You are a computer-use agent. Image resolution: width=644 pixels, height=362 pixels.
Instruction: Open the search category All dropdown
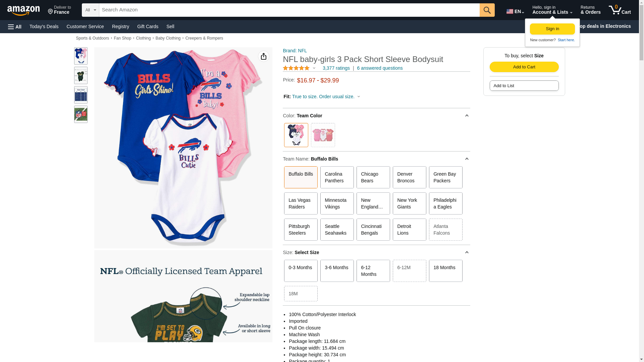click(x=91, y=10)
